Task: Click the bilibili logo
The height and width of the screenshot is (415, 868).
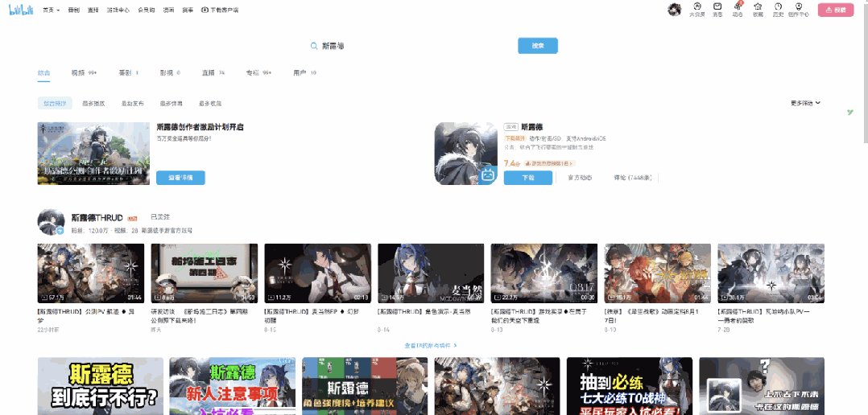Action: coord(23,10)
